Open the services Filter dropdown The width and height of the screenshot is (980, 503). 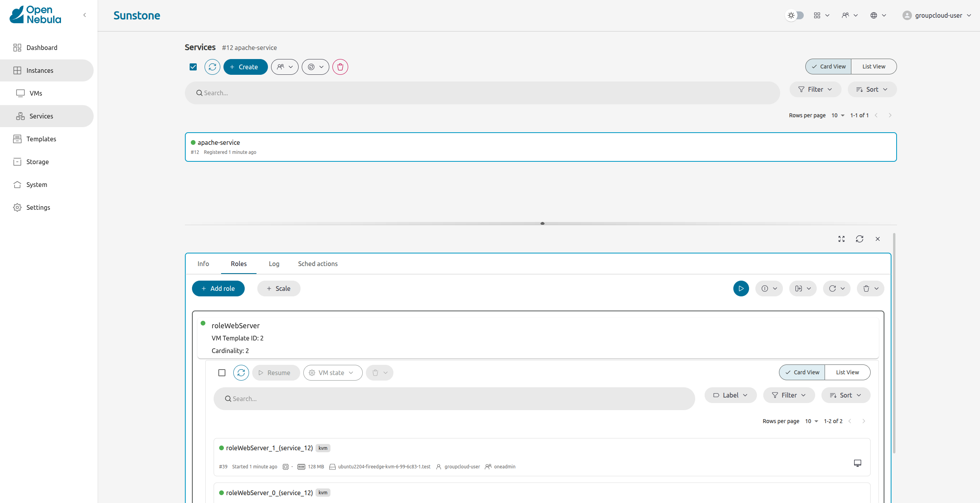815,89
